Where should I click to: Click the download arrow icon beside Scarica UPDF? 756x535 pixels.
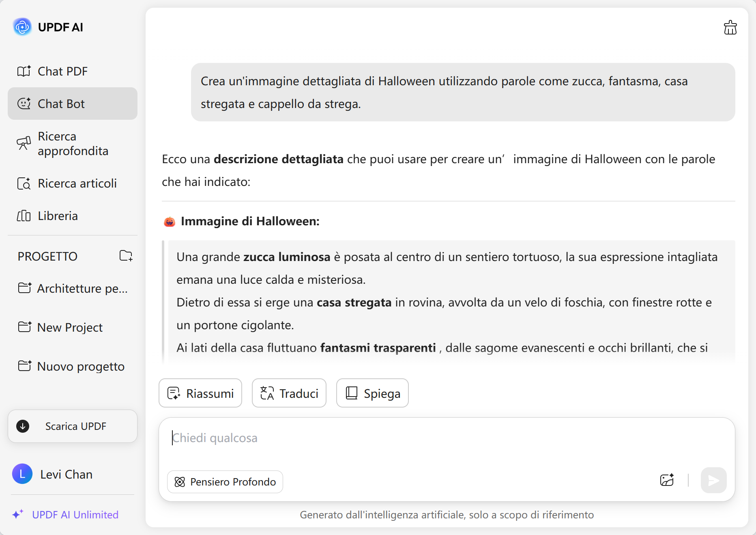click(23, 426)
